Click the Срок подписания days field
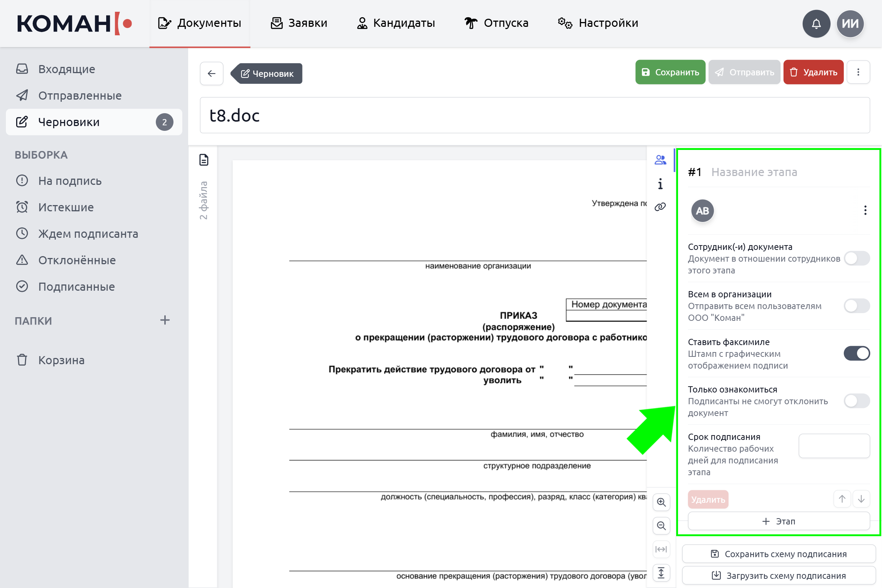Image resolution: width=882 pixels, height=588 pixels. click(x=834, y=446)
